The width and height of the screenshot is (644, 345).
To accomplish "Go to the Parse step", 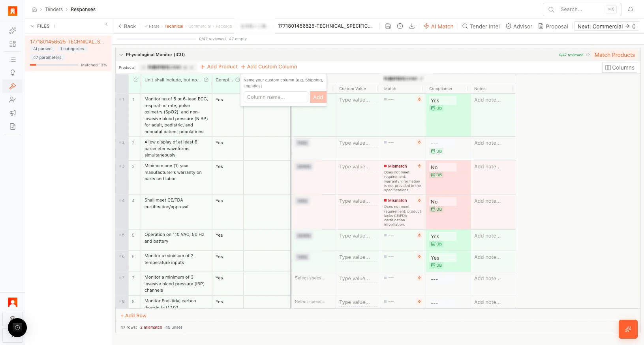I will click(152, 26).
